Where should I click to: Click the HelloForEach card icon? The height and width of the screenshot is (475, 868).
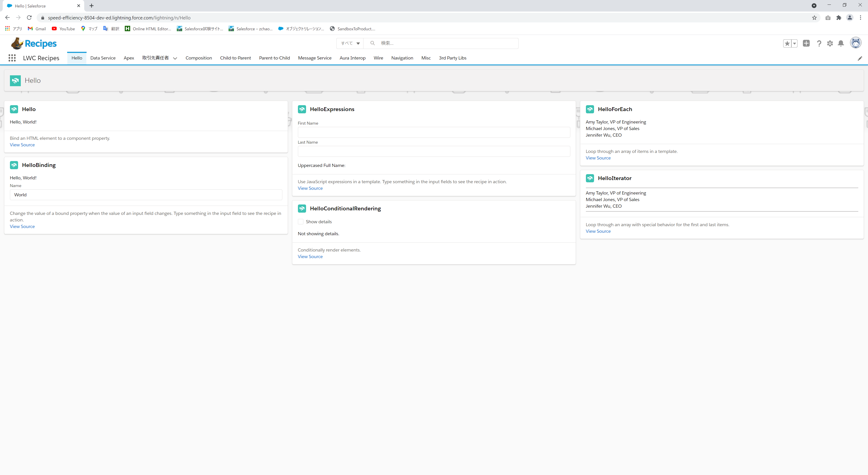click(x=590, y=109)
